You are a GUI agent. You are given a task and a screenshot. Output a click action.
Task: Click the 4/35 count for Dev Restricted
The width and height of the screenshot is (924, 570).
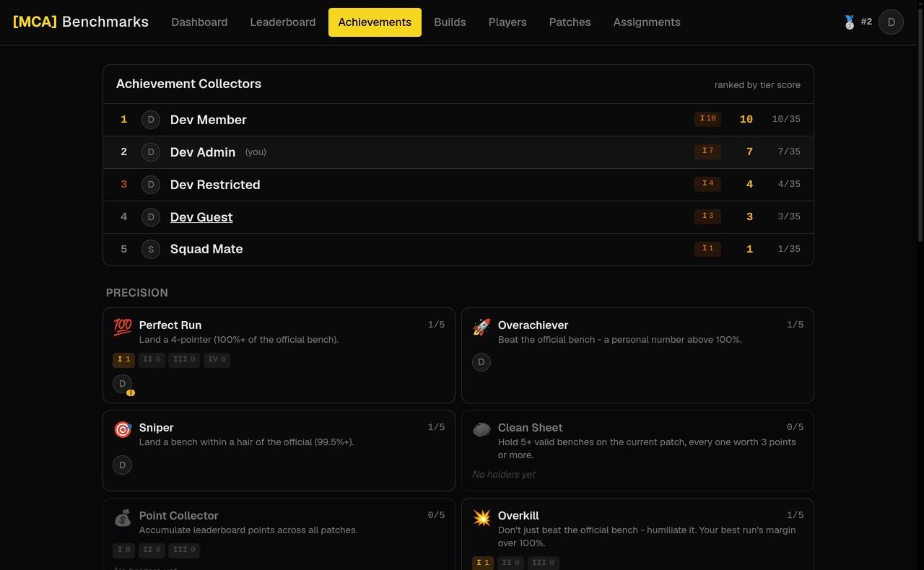[789, 184]
